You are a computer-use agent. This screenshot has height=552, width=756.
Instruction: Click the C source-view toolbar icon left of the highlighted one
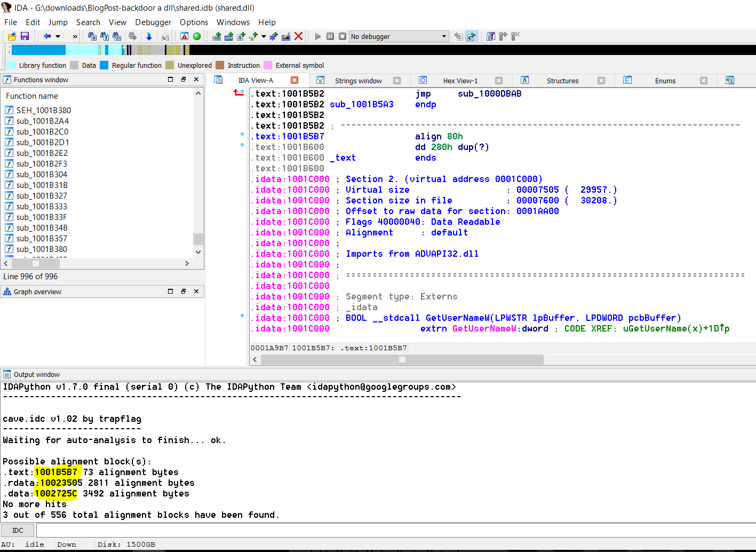458,36
